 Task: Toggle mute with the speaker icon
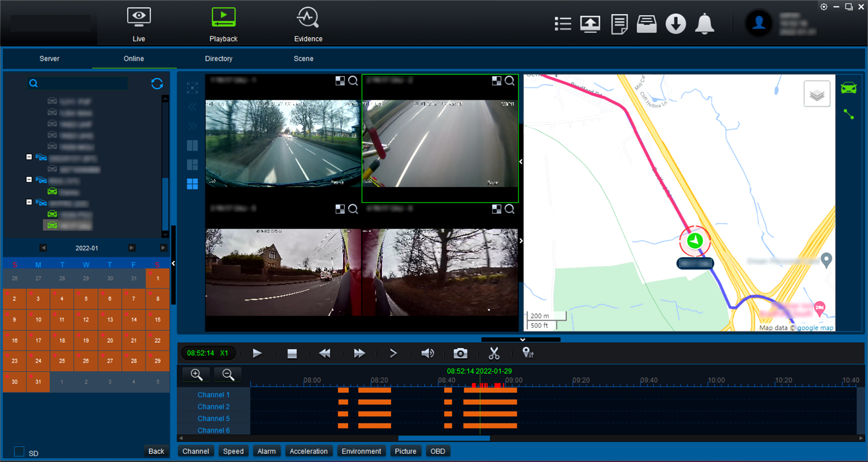(427, 353)
